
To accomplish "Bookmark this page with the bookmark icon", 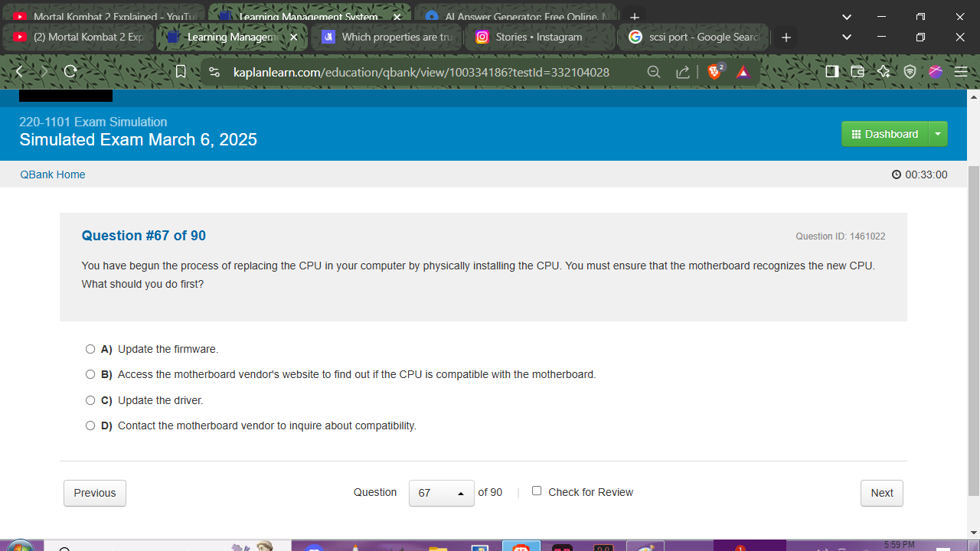I will pos(181,72).
